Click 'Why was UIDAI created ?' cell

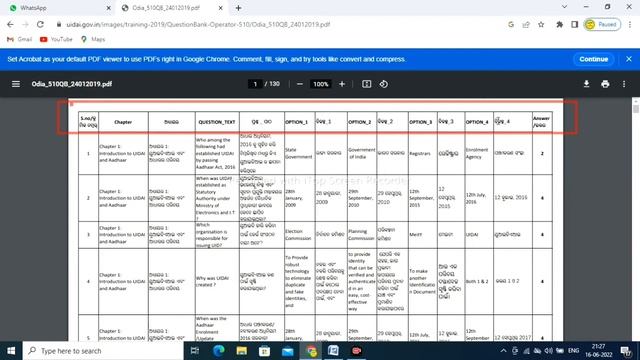point(217,281)
